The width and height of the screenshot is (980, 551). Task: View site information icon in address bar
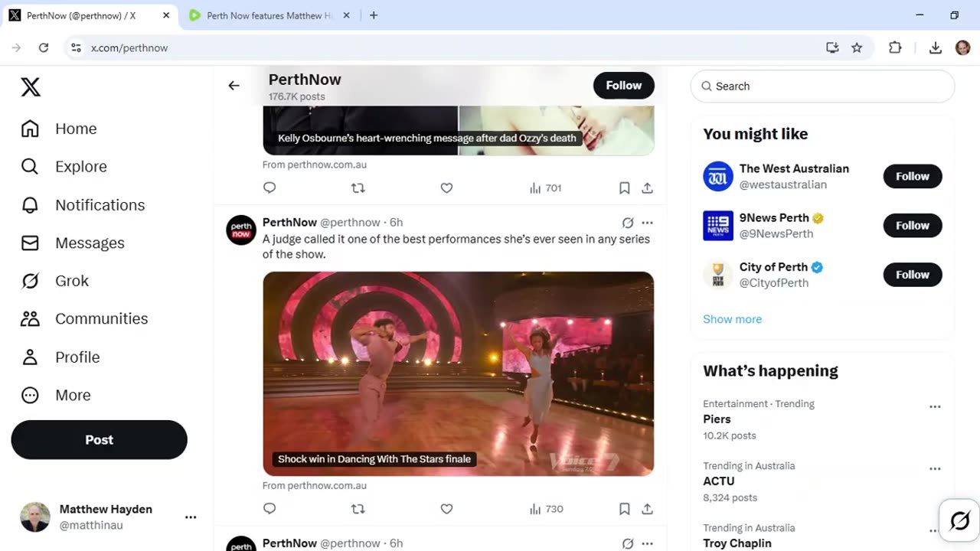click(76, 47)
